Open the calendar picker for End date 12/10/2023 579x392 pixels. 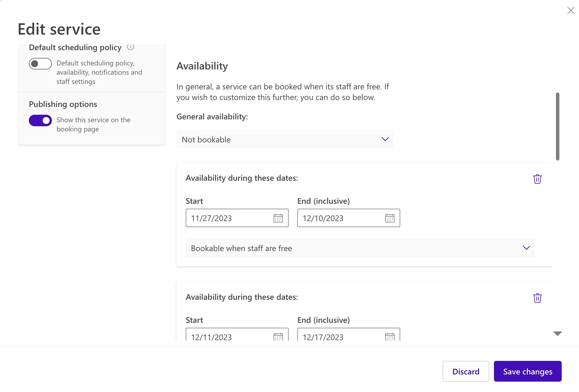[390, 218]
